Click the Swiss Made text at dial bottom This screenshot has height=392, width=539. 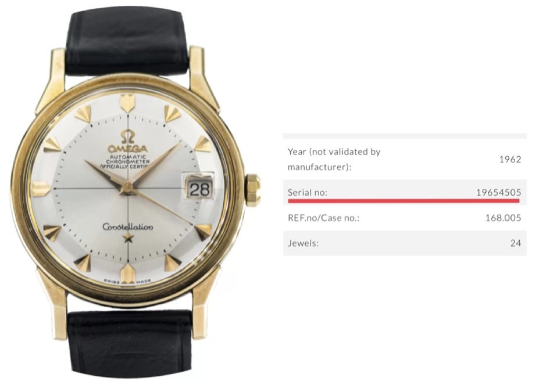click(x=127, y=280)
